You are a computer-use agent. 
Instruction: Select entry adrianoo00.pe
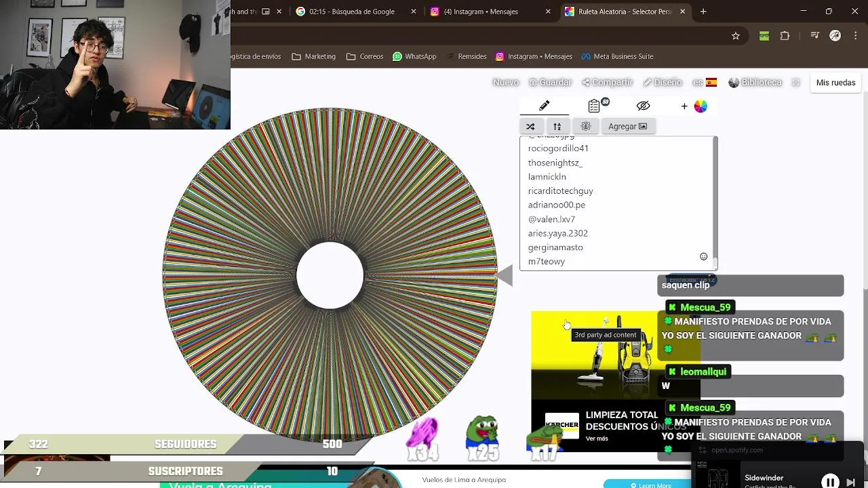pyautogui.click(x=556, y=205)
